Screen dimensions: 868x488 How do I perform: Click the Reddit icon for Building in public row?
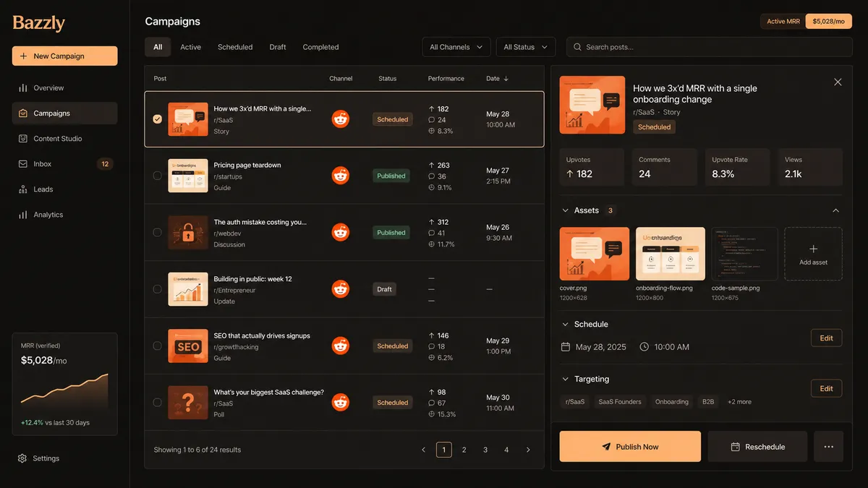[x=340, y=289]
